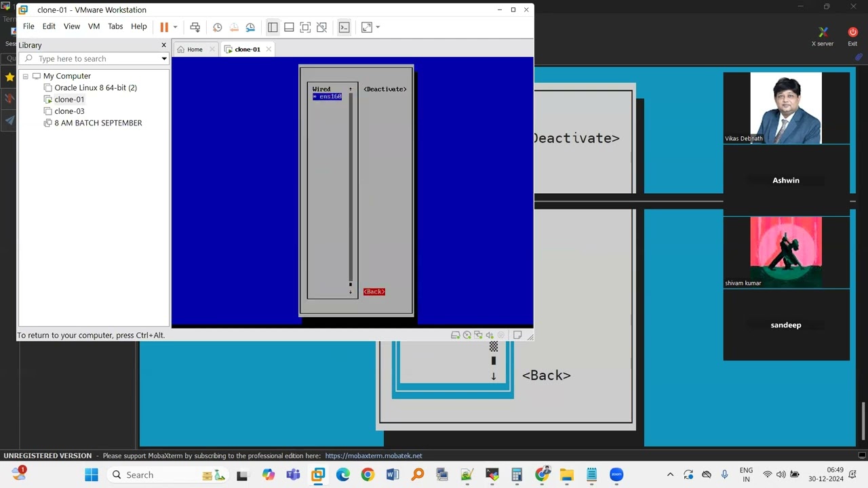Click the Send Ctrl+Alt+Del toolbar icon
868x488 pixels.
pyautogui.click(x=195, y=27)
